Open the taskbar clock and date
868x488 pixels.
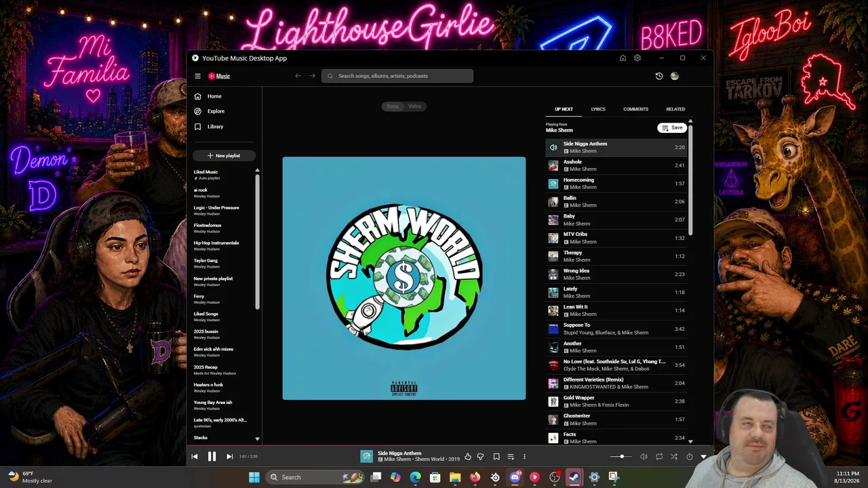(848, 477)
